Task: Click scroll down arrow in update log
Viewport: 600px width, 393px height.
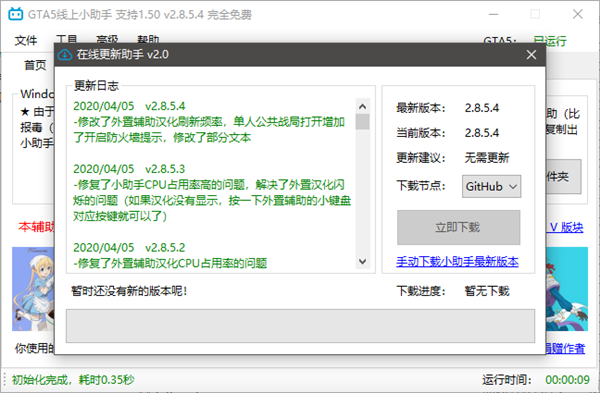Action: click(x=362, y=262)
